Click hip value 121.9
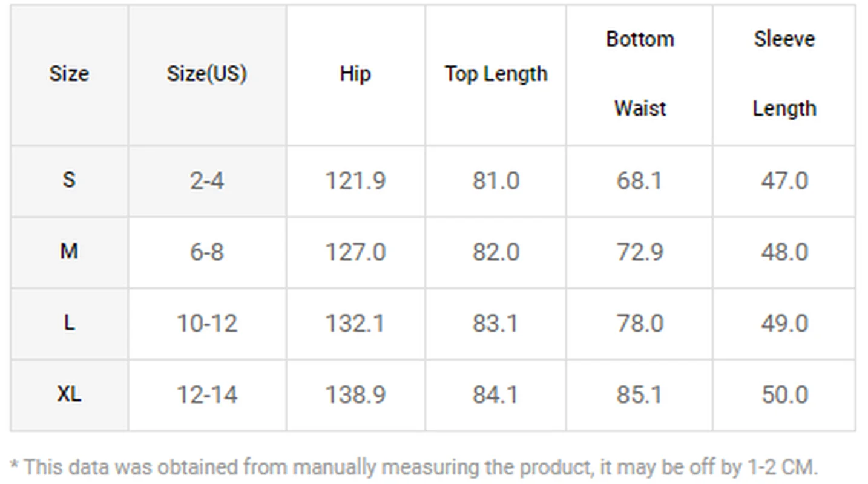This screenshot has width=868, height=484. coord(355,181)
